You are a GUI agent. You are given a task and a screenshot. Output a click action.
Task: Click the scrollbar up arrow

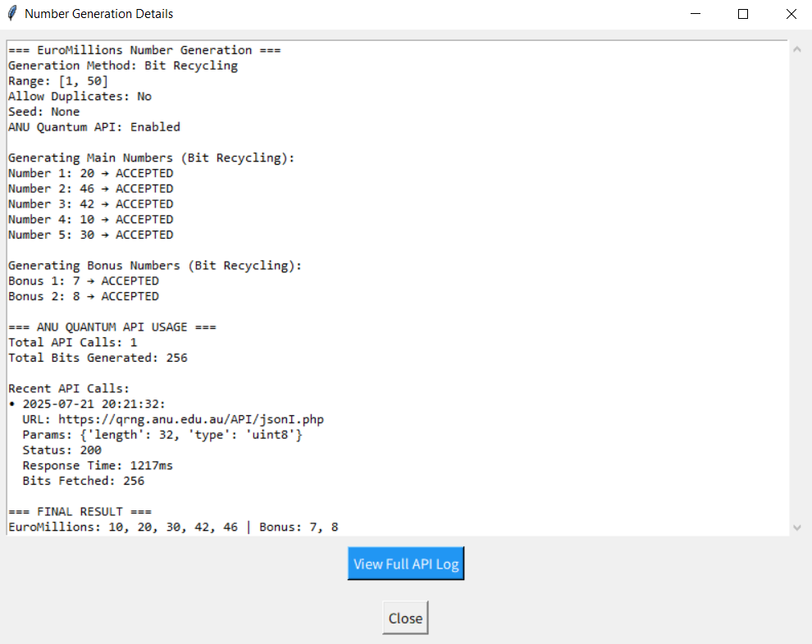(x=797, y=50)
